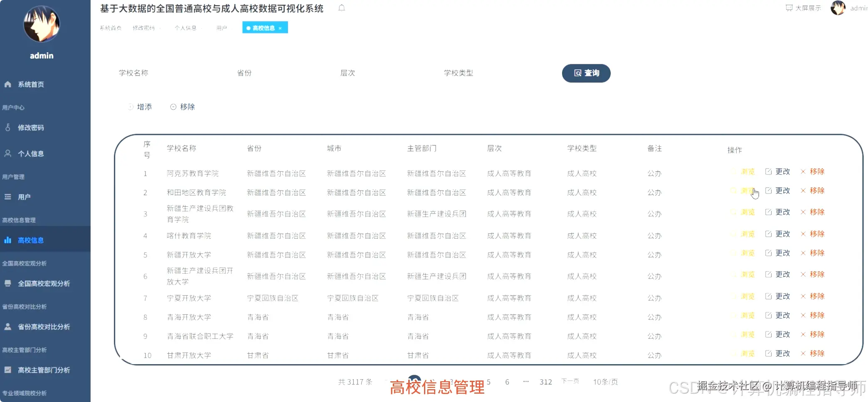View details for 阿克苏教育学院 row

click(x=743, y=172)
